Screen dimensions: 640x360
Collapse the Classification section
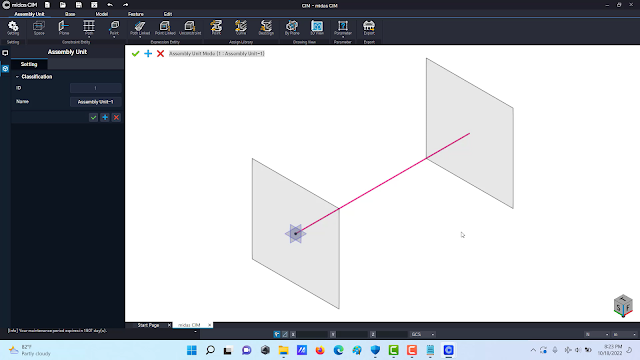coord(17,77)
